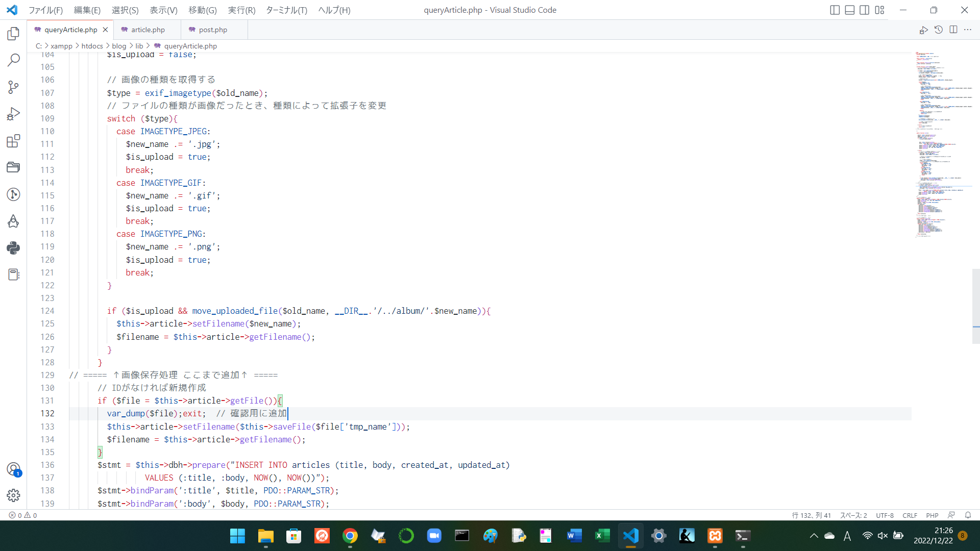Toggle the split editor layout icon
Viewport: 980px width, 551px height.
tap(953, 30)
